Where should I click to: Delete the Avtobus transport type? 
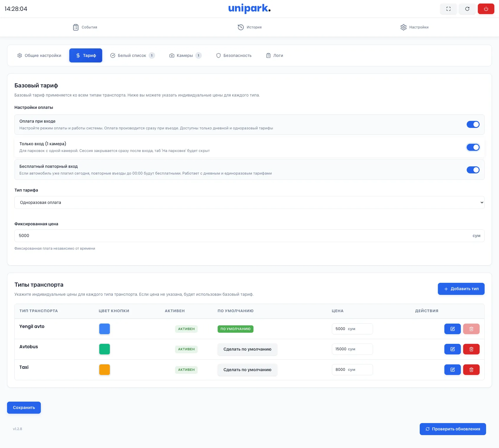pos(471,349)
